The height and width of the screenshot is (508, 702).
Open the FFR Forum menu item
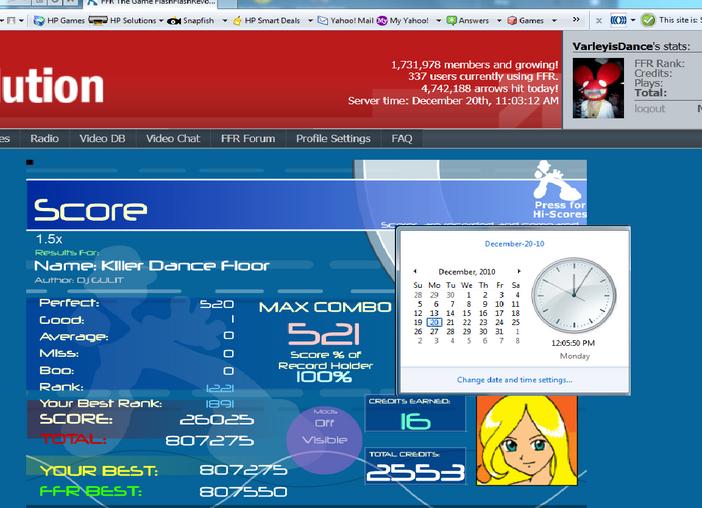[x=248, y=139]
